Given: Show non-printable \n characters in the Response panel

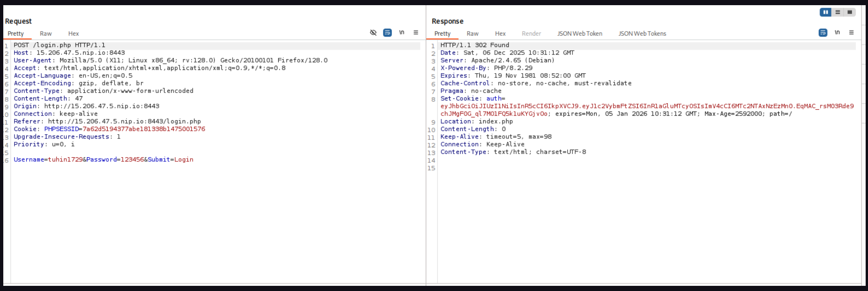Looking at the screenshot, I should pos(837,32).
